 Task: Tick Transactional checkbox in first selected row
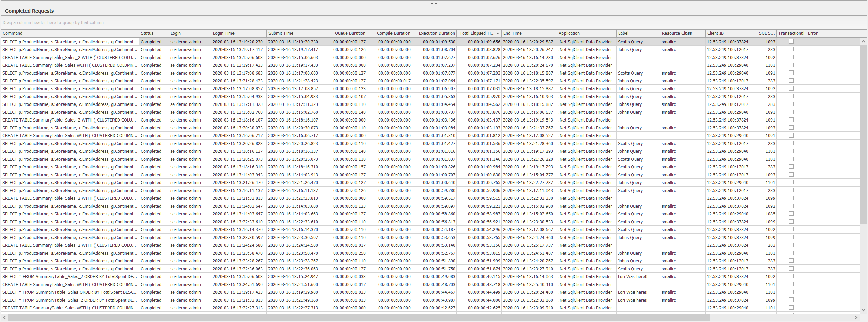(791, 42)
